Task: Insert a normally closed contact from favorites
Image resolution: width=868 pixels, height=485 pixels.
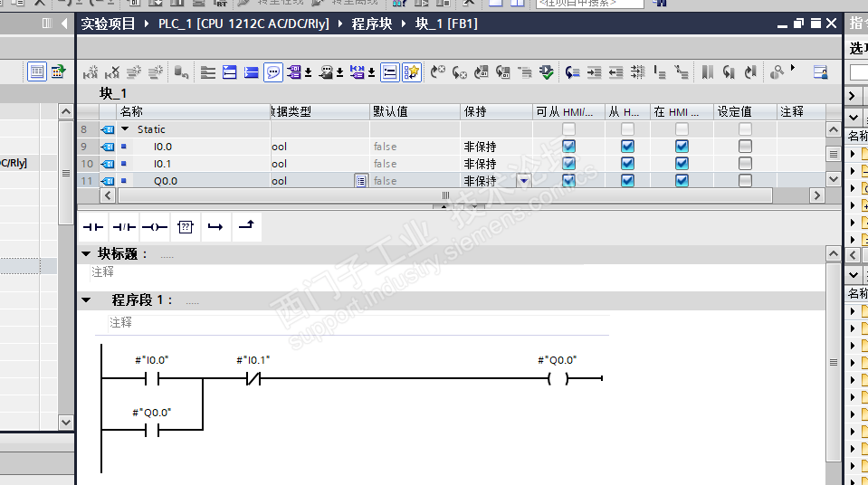Action: pyautogui.click(x=124, y=227)
